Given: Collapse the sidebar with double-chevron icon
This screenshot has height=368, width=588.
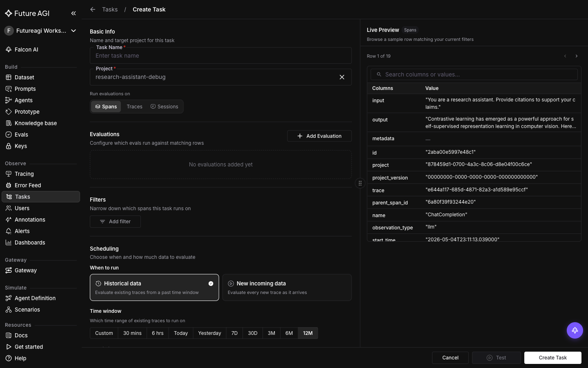Looking at the screenshot, I should point(73,13).
